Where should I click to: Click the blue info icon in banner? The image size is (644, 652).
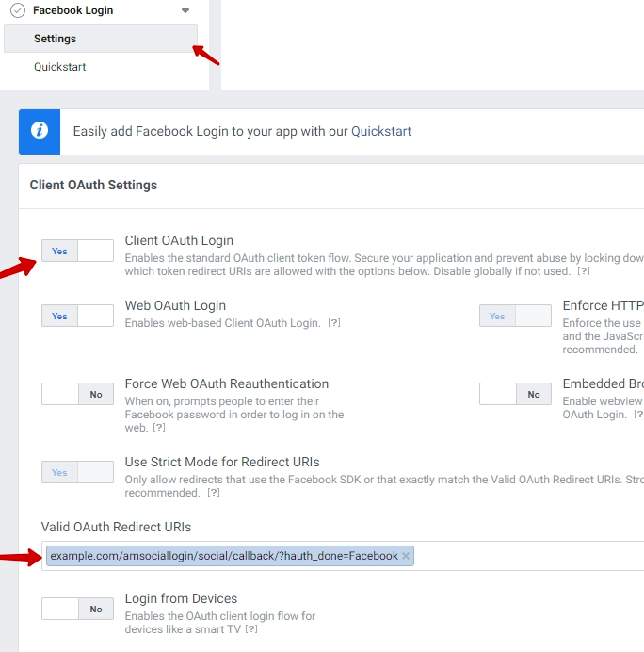(40, 131)
